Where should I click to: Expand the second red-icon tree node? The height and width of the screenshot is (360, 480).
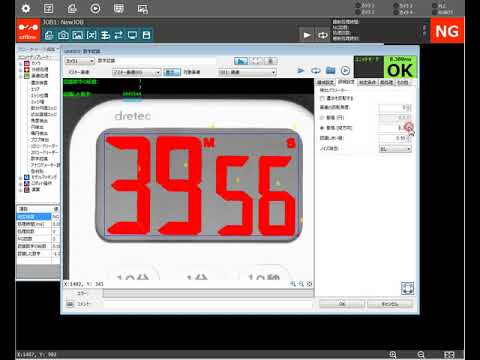click(21, 70)
